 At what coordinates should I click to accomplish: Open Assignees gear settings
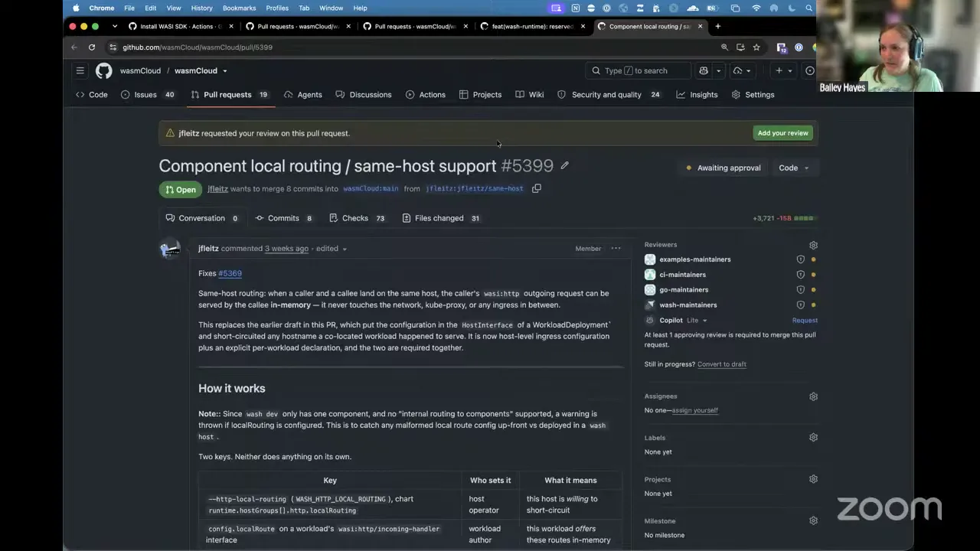click(813, 396)
